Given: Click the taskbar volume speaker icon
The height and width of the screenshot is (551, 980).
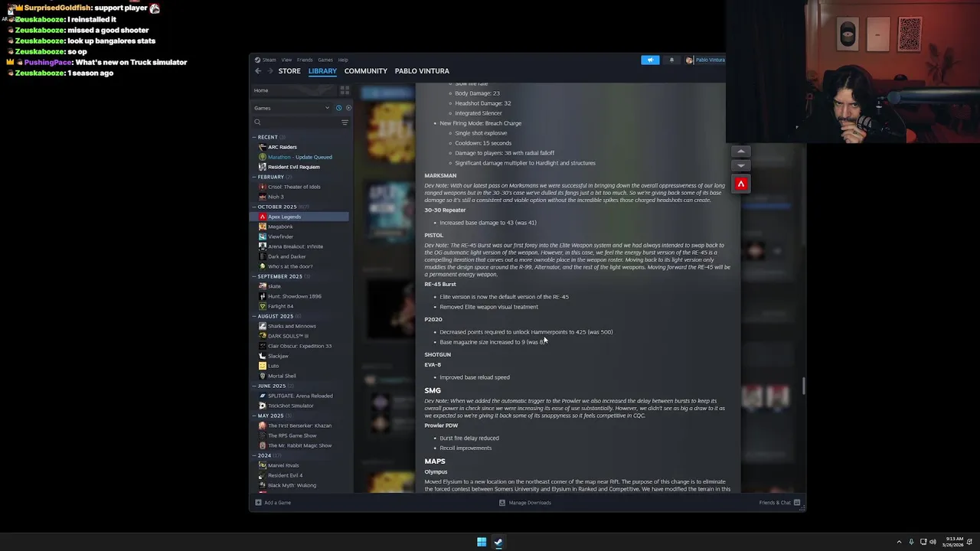Looking at the screenshot, I should click(x=933, y=542).
